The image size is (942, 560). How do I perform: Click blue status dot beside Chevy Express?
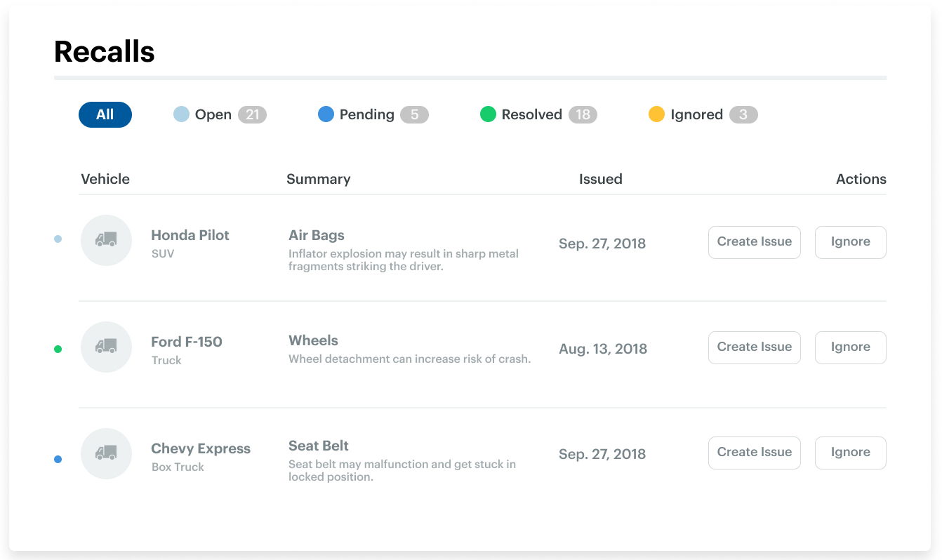(x=58, y=460)
